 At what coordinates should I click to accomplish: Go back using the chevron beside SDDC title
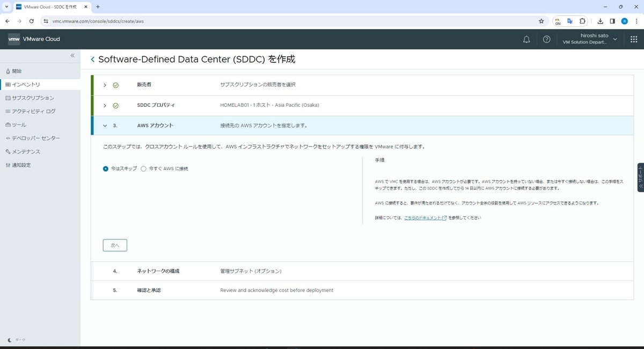[x=93, y=60]
